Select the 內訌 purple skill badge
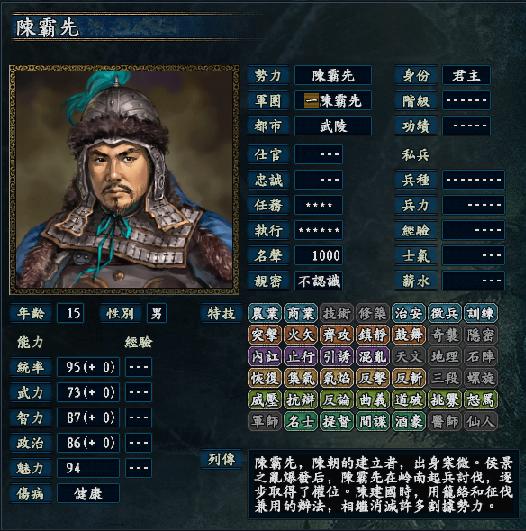Viewport: 526px width, 531px height. click(x=265, y=357)
